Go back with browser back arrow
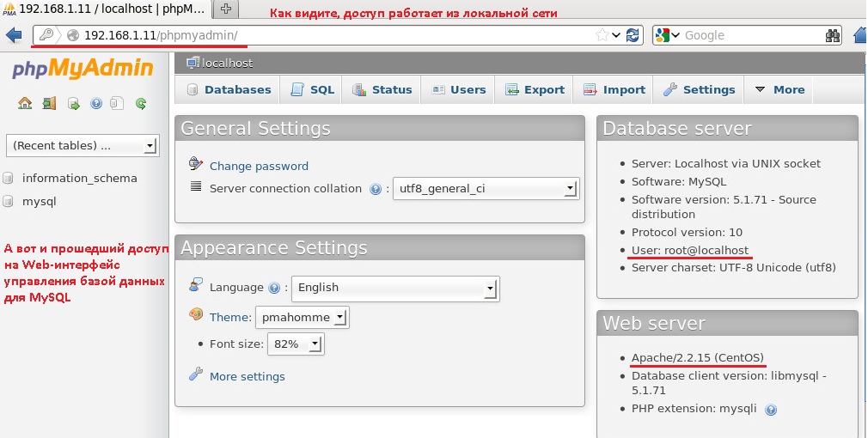The width and height of the screenshot is (868, 438). (13, 35)
